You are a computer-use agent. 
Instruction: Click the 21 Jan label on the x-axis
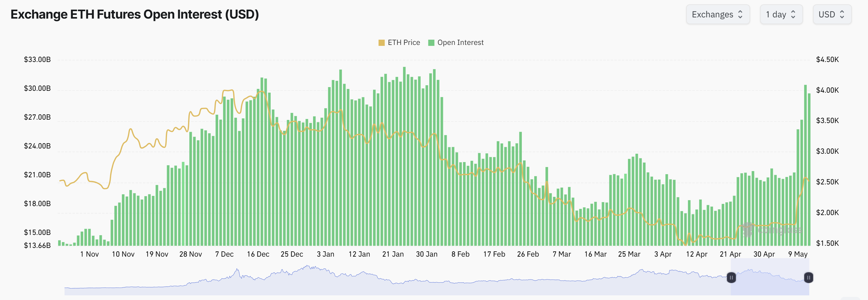(x=393, y=254)
